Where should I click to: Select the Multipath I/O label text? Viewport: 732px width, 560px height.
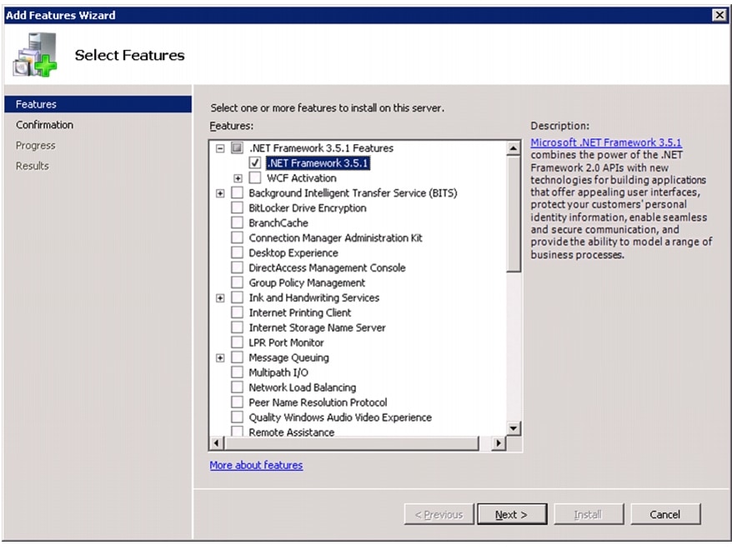tap(278, 372)
